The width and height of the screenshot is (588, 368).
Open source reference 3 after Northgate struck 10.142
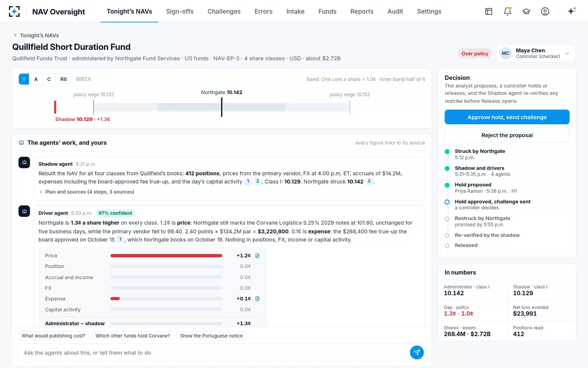tap(369, 181)
